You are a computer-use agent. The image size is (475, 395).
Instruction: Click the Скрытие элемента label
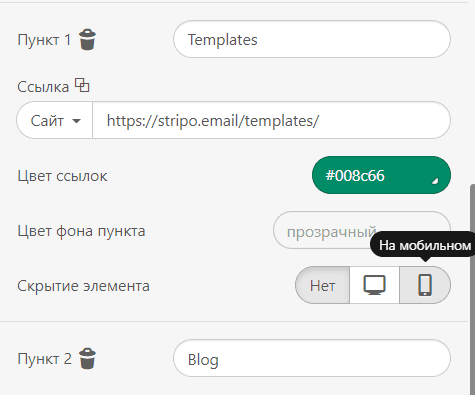click(x=83, y=286)
